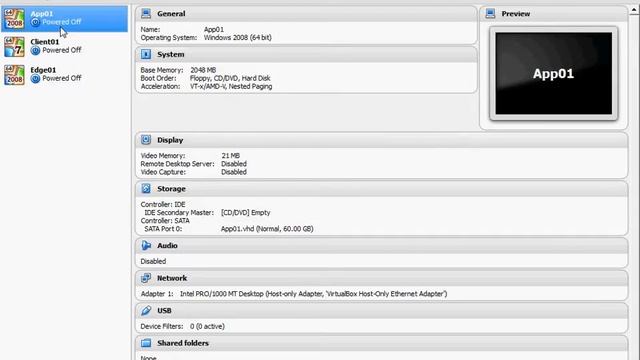Click the App01 preview thumbnail
Image resolution: width=640 pixels, height=360 pixels.
tap(553, 73)
